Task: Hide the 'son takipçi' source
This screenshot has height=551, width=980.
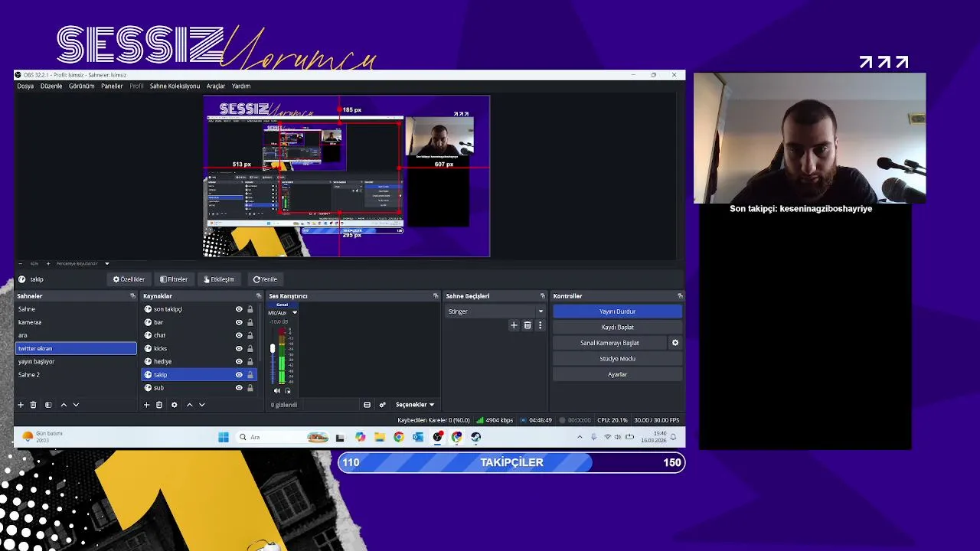Action: 239,309
